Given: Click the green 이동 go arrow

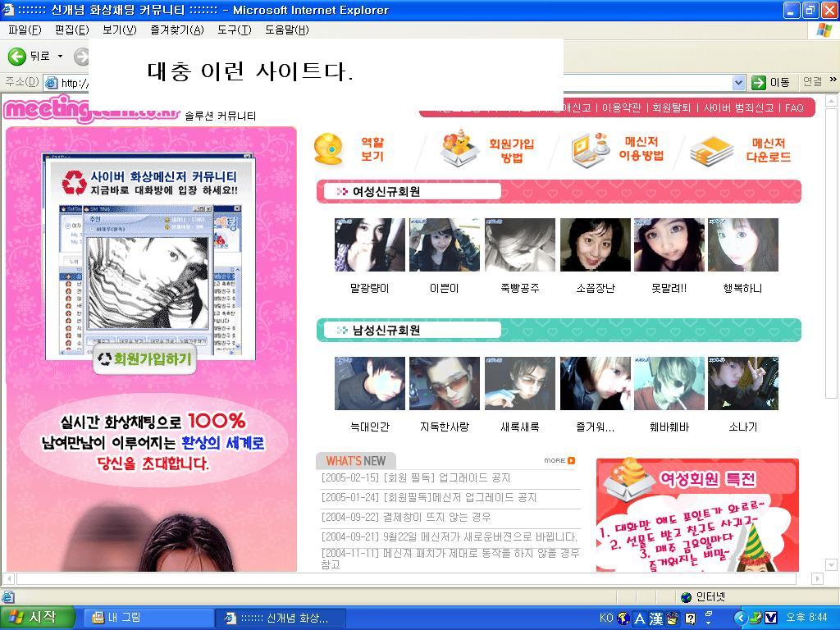Looking at the screenshot, I should 759,82.
